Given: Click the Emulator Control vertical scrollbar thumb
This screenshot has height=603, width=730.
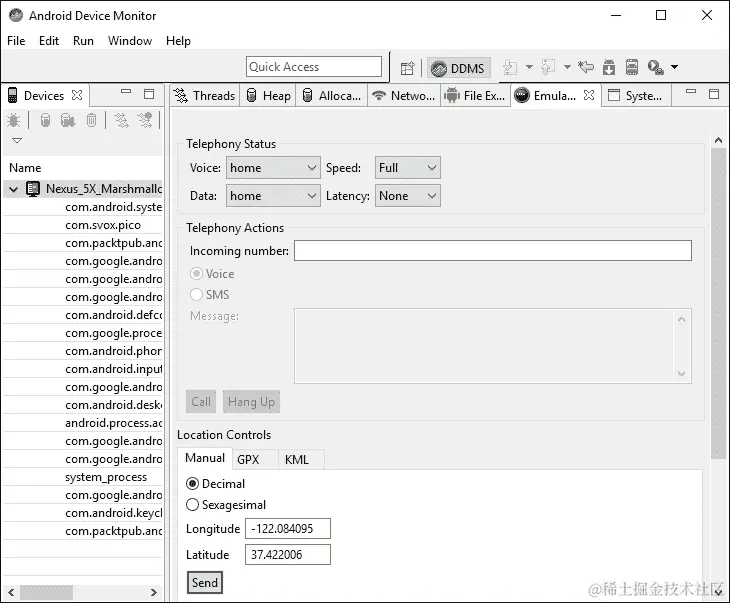Looking at the screenshot, I should coord(718,304).
